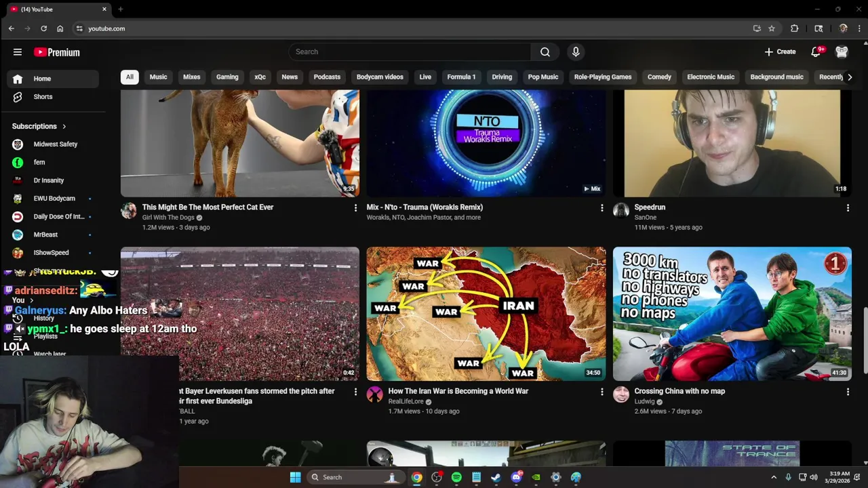Open the YouTube hamburger guide menu
868x488 pixels.
(x=18, y=52)
